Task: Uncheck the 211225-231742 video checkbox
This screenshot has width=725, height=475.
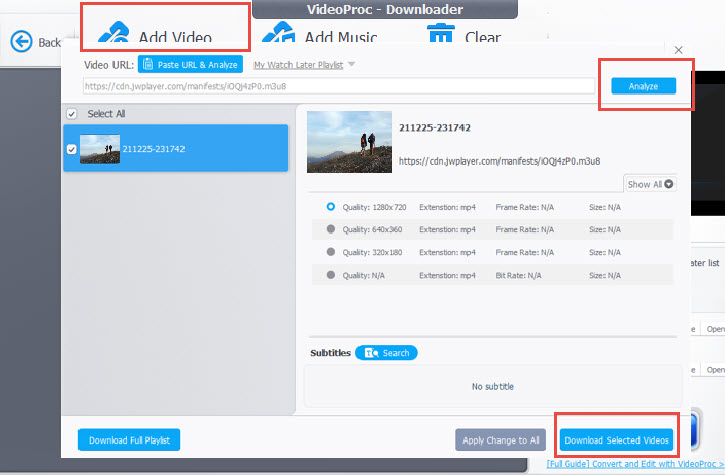Action: pos(72,149)
